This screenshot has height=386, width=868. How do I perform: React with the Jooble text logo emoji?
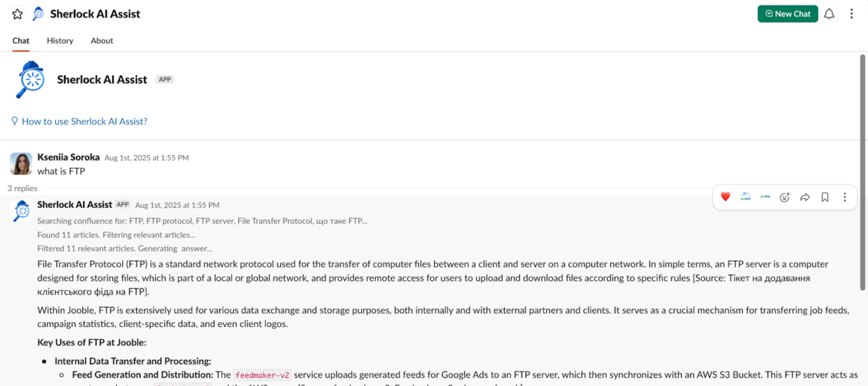(765, 197)
